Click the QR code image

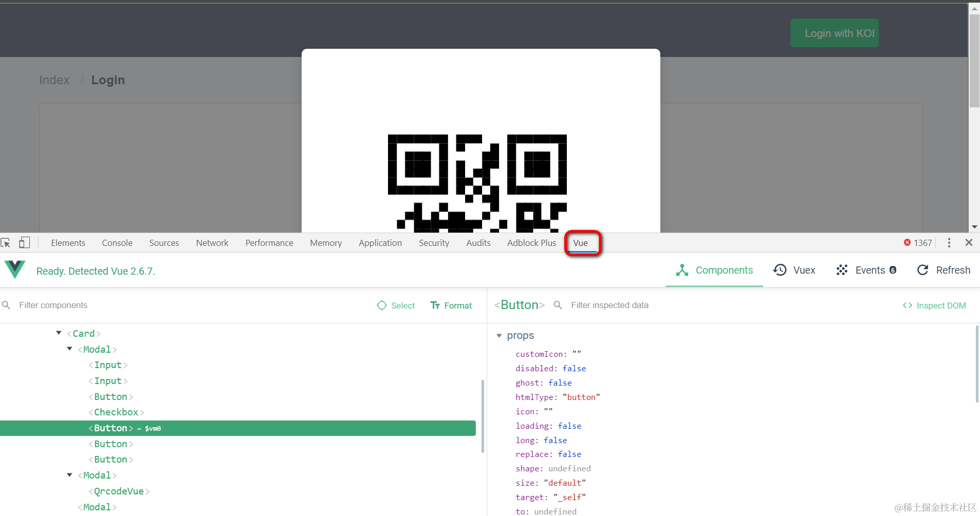coord(477,183)
